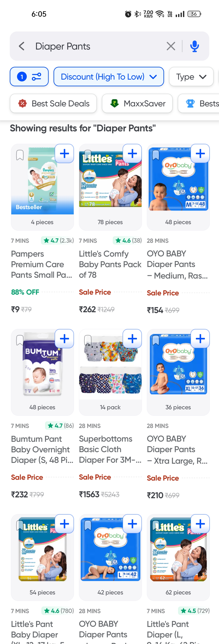Bookmark the Pampers Premium Care Pants
This screenshot has height=644, width=219.
pyautogui.click(x=20, y=155)
